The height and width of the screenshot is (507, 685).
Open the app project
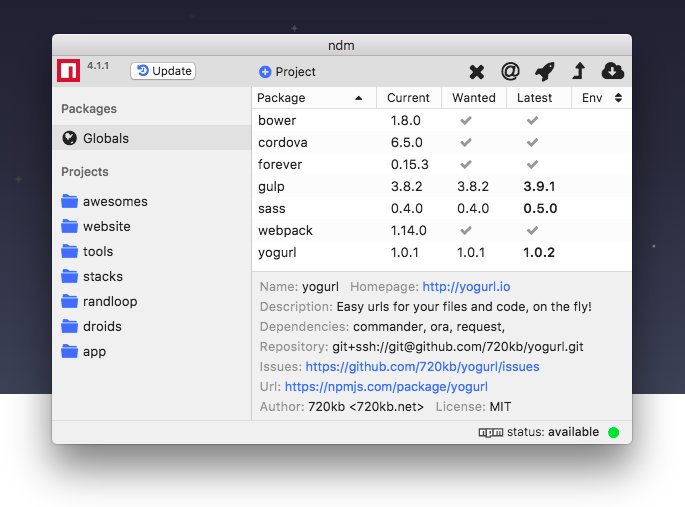pos(83,351)
